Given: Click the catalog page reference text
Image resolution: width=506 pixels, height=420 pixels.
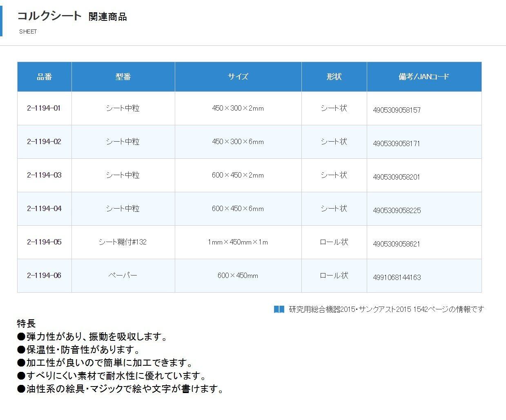Looking at the screenshot, I should click(386, 309).
